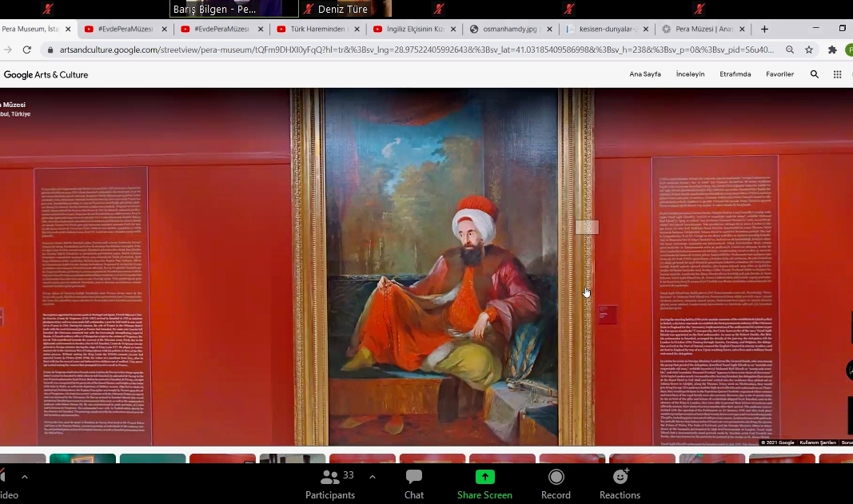
Task: Switch to the kesisen-dunyalar tab
Action: 606,29
